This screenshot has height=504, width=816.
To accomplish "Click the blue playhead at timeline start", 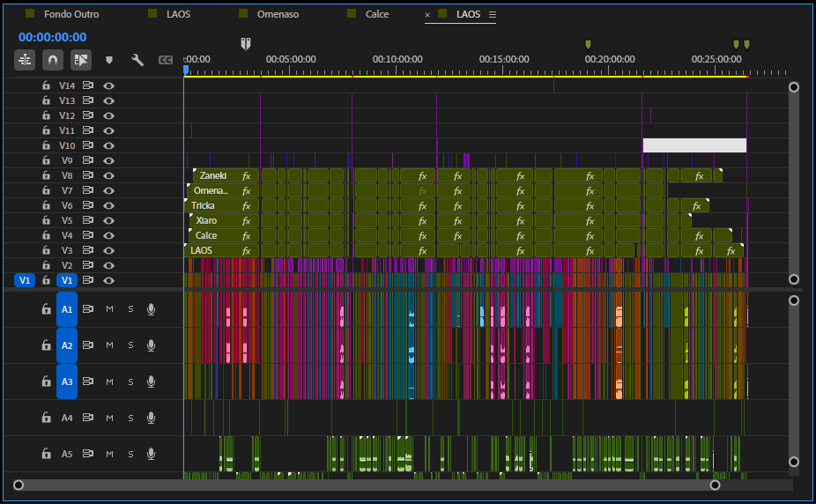I will (x=186, y=70).
